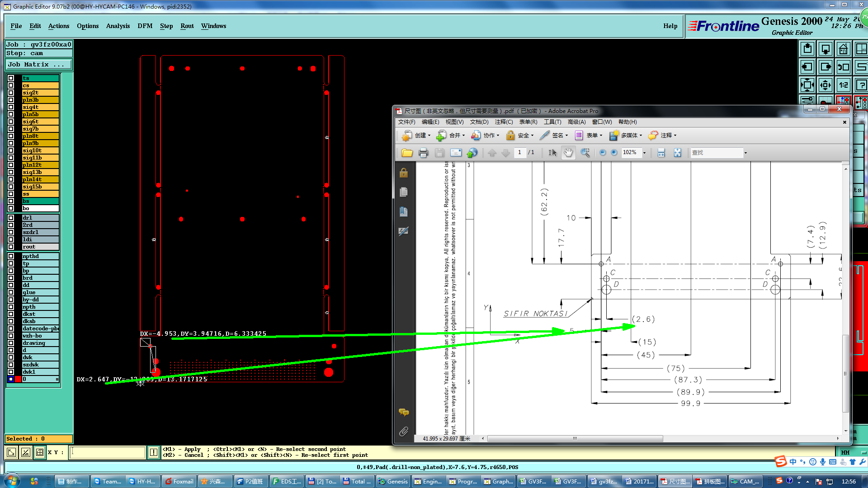Select the Hand tool in Acrobat
868x488 pixels.
[568, 153]
